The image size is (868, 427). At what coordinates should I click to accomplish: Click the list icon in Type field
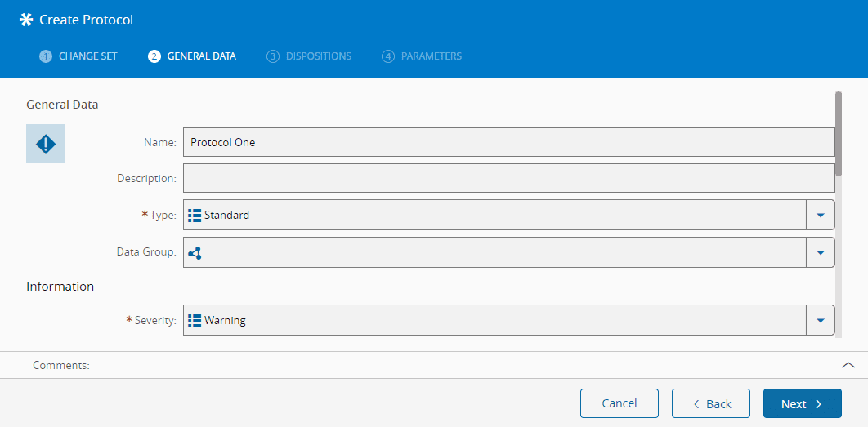(195, 216)
